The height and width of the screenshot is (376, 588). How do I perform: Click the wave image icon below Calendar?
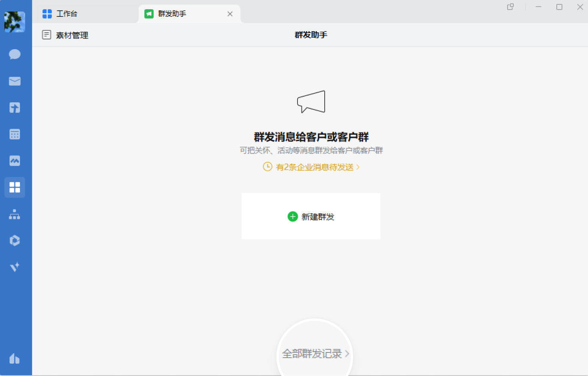[x=15, y=161]
